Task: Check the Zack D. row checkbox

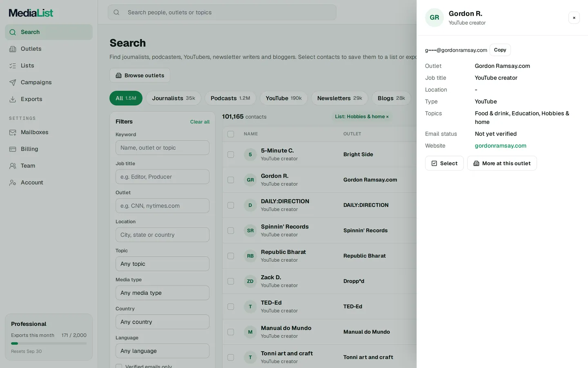Action: 231,281
